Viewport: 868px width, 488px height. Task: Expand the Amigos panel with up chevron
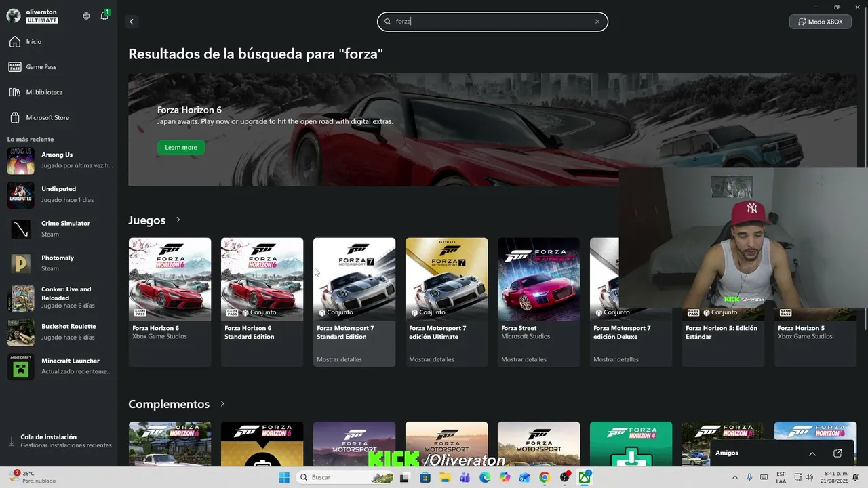(x=812, y=453)
